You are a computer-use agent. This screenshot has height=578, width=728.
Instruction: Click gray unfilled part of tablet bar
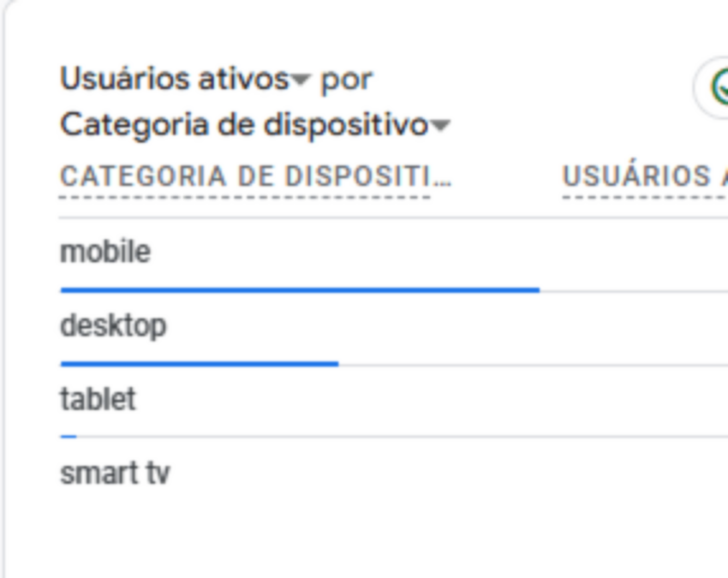[x=403, y=438]
